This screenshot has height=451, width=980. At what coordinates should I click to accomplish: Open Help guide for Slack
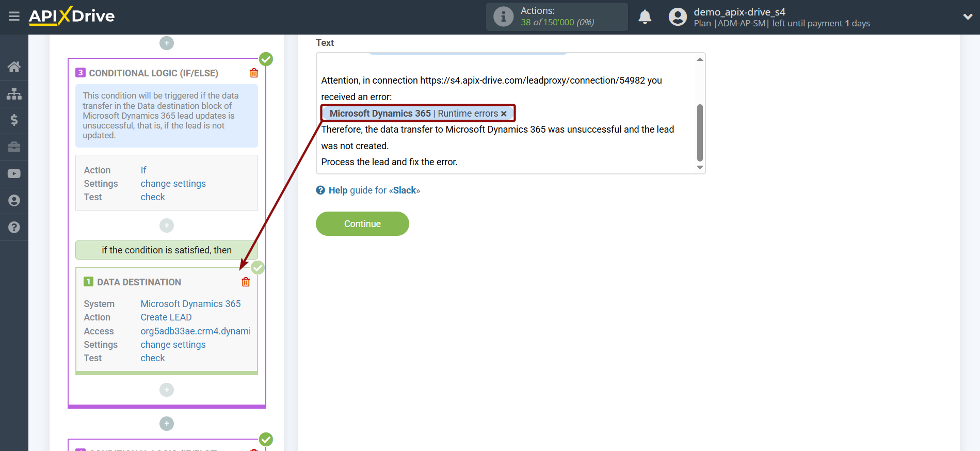tap(374, 190)
